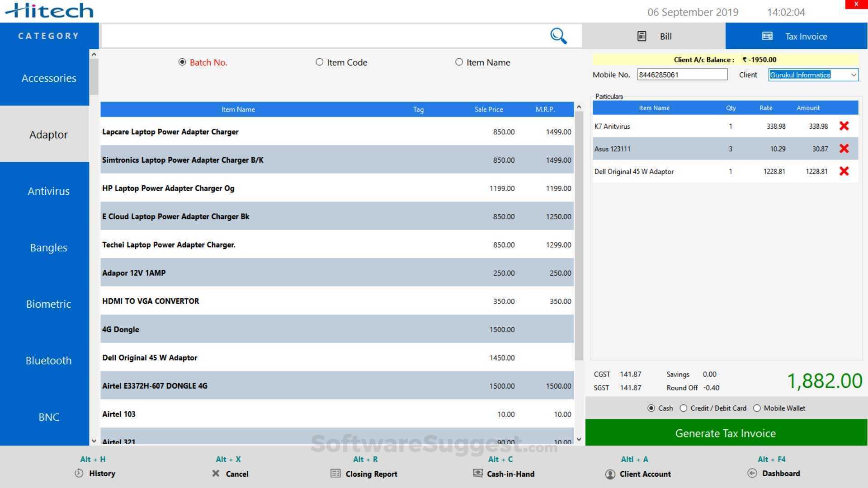
Task: Choose Credit / Debit Card payment
Action: coord(683,408)
